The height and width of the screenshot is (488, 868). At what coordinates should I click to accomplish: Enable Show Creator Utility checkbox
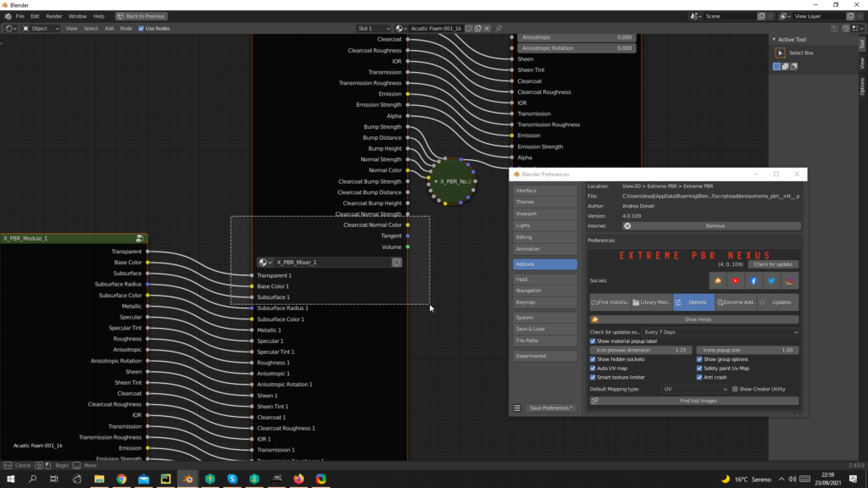click(735, 390)
